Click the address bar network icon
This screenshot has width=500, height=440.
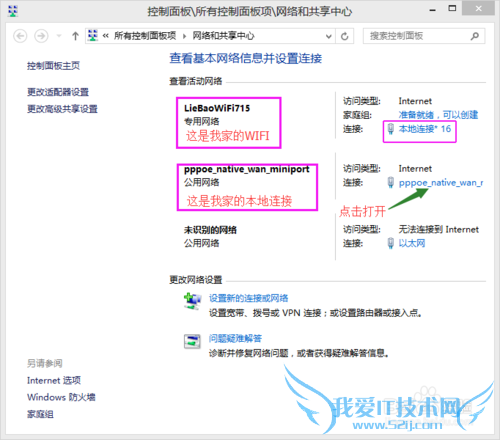click(x=93, y=36)
